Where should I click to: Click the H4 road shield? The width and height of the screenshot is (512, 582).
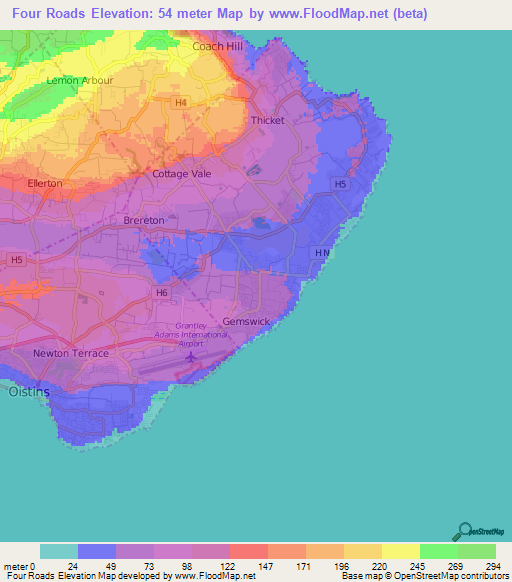181,102
